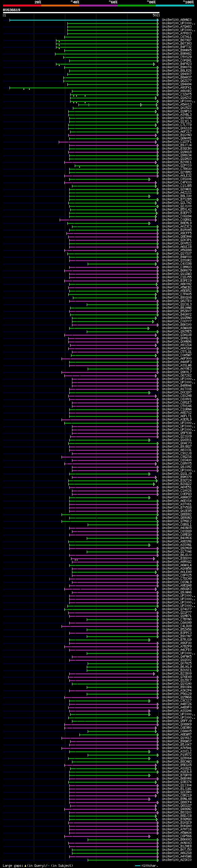
Task: Open hit UniRef100_A7K5A1
Action: [176, 748]
